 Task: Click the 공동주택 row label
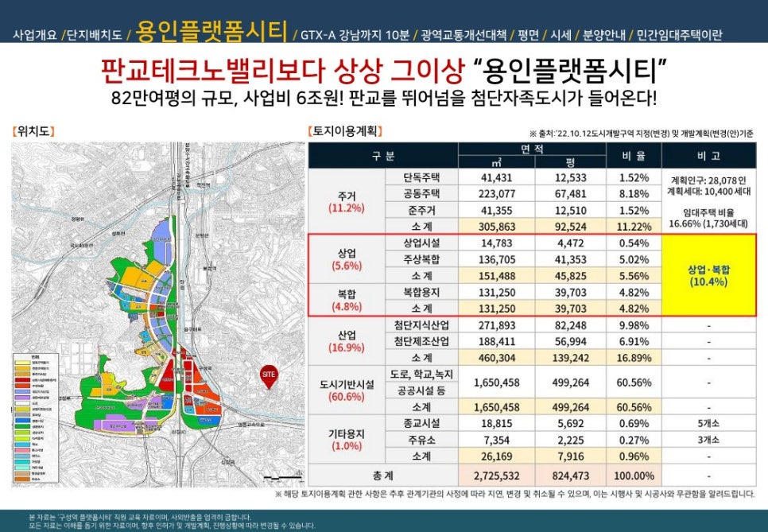tap(421, 193)
